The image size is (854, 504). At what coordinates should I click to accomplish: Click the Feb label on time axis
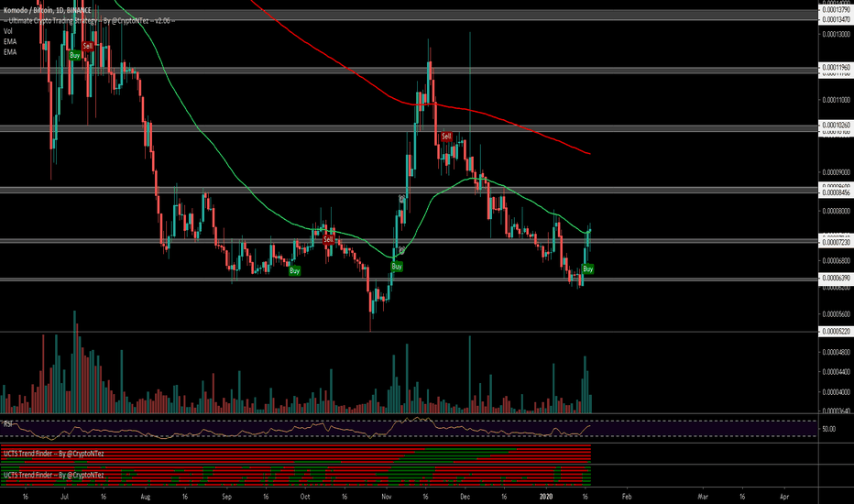[x=627, y=497]
